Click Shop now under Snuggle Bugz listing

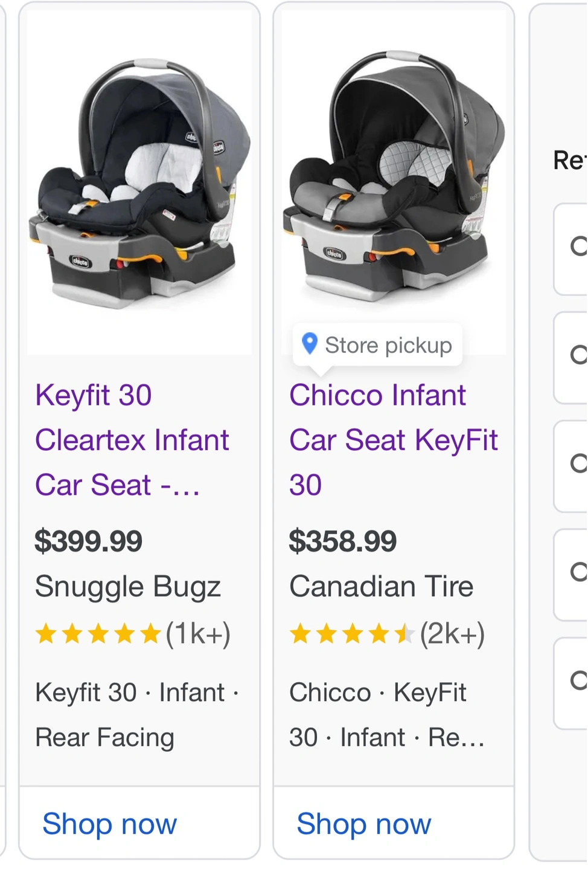[110, 824]
